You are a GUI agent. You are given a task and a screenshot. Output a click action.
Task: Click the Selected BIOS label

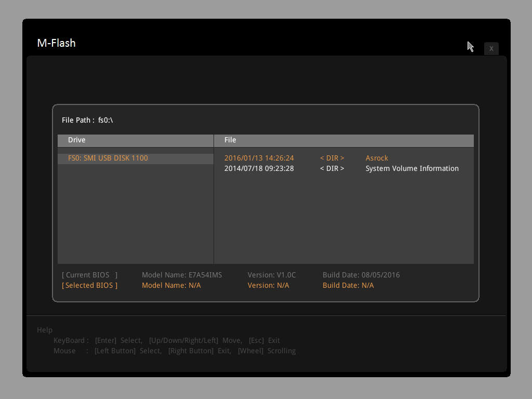(89, 285)
